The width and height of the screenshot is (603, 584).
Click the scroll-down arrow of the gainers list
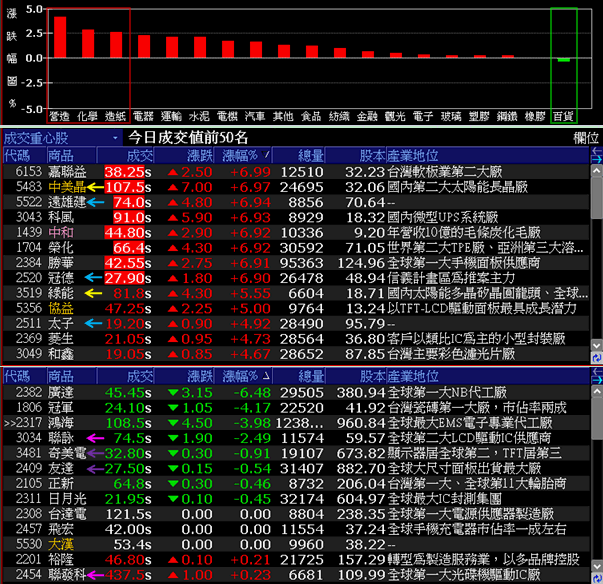point(596,345)
